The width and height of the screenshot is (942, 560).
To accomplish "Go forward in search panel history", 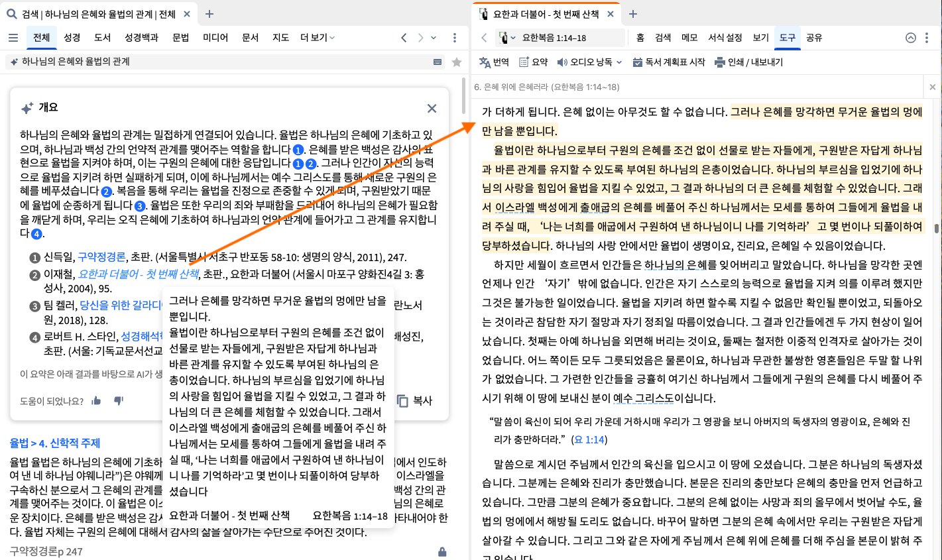I will coord(421,38).
